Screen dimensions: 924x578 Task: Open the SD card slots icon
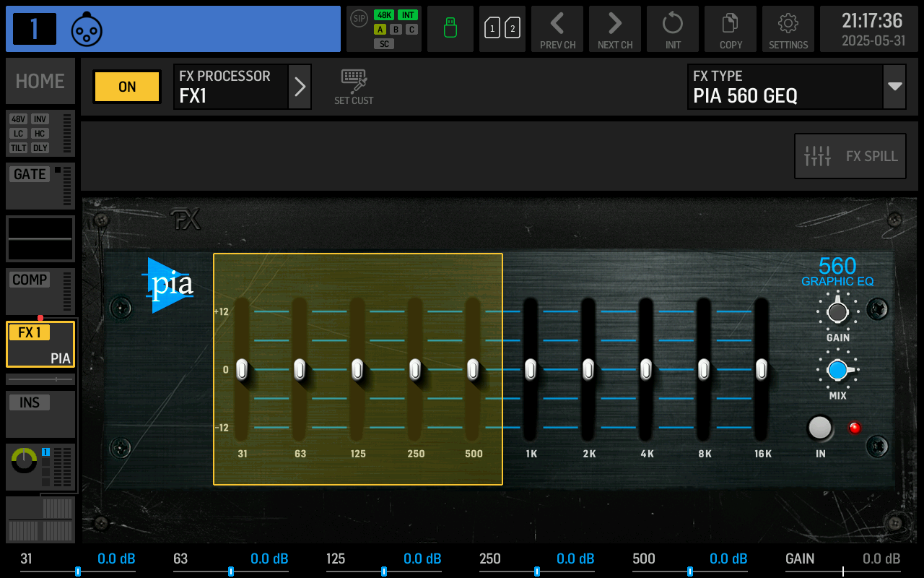tap(502, 29)
